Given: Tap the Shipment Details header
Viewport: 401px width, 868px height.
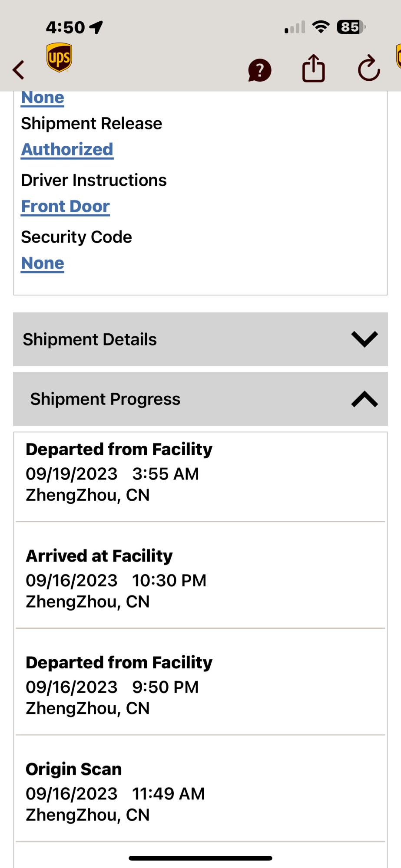Looking at the screenshot, I should 90,339.
